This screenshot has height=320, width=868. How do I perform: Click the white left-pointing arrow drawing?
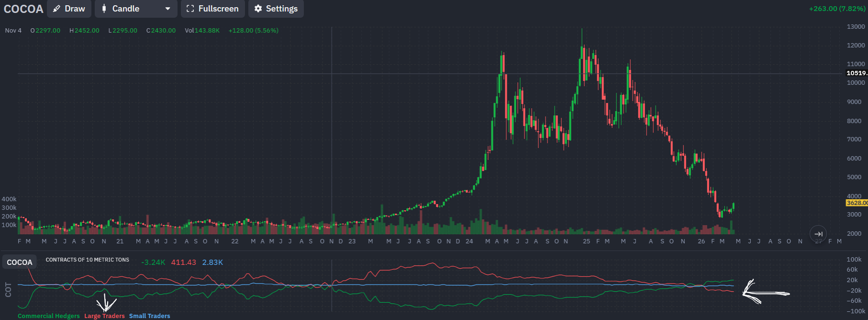pos(765,292)
